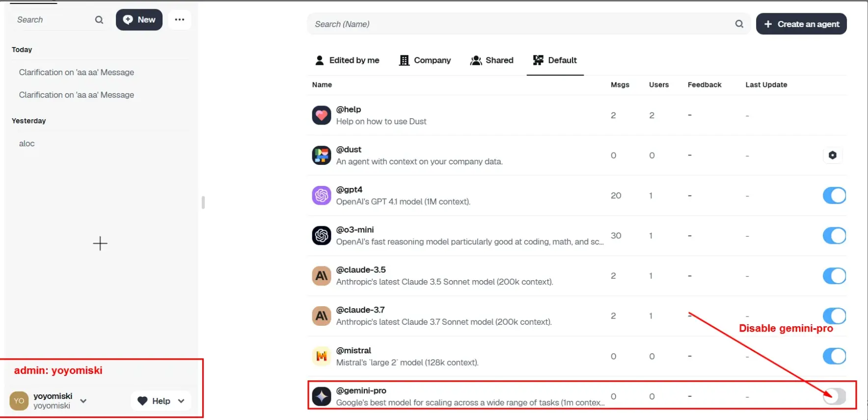The width and height of the screenshot is (868, 420).
Task: Turn off the @claude-3.5 toggle switch
Action: click(x=834, y=276)
